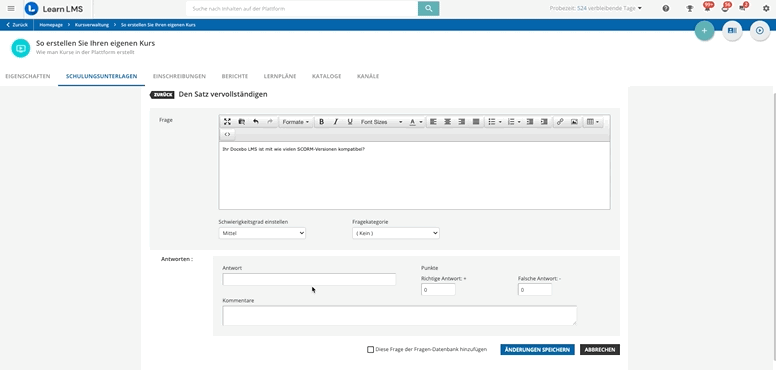This screenshot has height=370, width=776.
Task: Toggle bold formatting
Action: [x=321, y=122]
